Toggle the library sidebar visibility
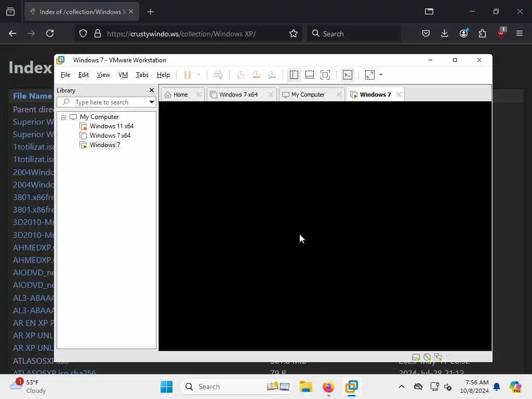532x399 pixels. [294, 75]
